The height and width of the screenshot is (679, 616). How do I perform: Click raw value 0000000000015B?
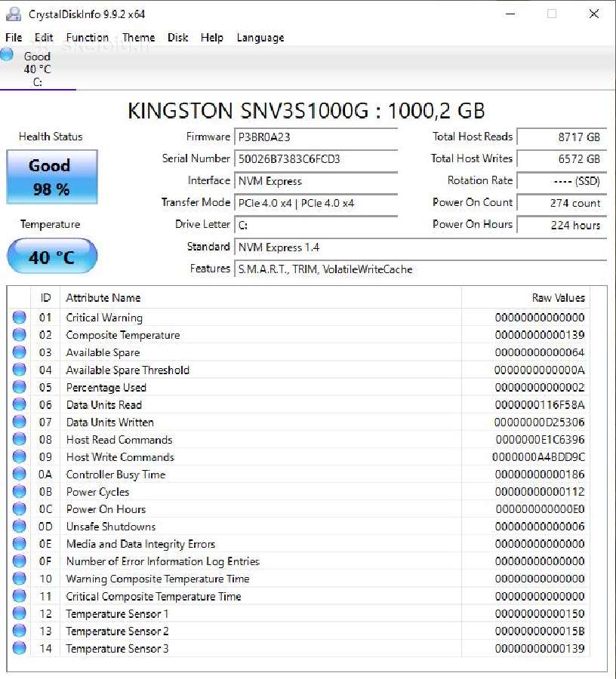tap(540, 631)
